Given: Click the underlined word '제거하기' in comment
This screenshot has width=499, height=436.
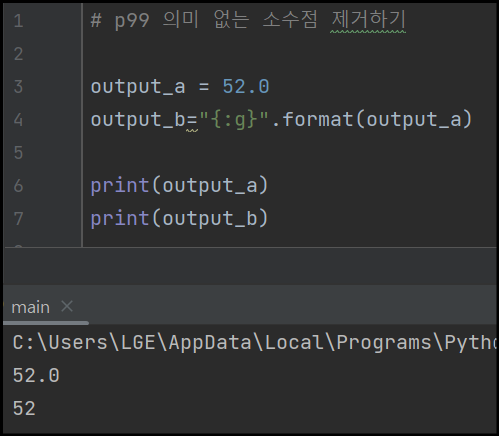Looking at the screenshot, I should 369,20.
